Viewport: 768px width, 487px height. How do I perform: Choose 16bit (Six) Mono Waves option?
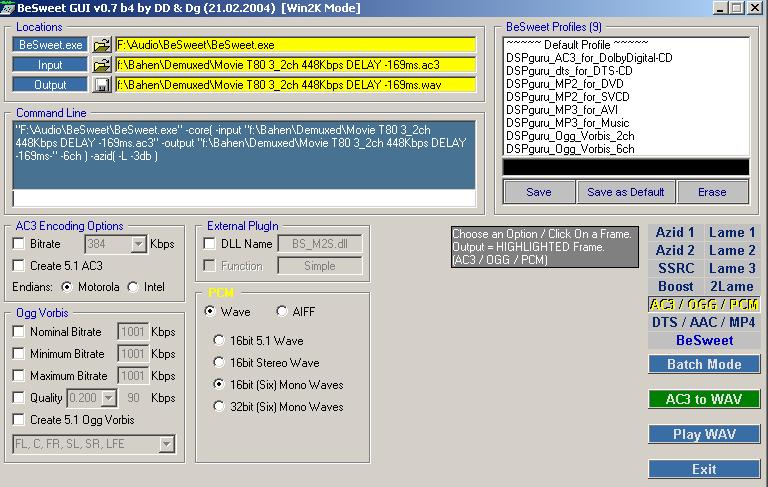[219, 385]
